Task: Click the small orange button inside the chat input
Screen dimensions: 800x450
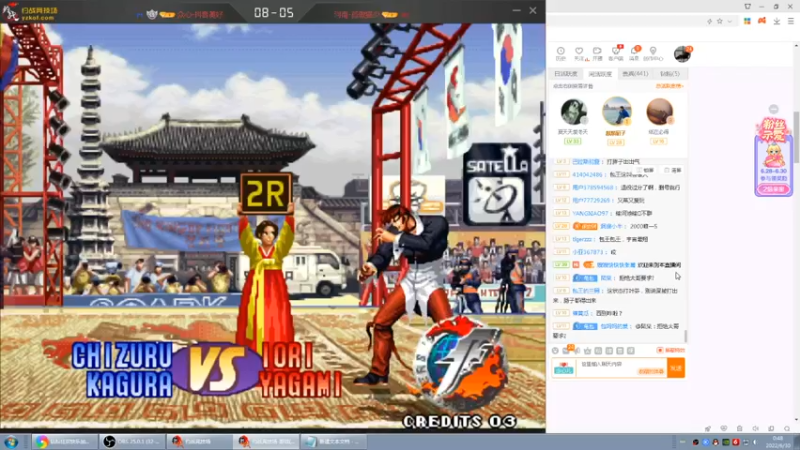Action: (x=651, y=371)
